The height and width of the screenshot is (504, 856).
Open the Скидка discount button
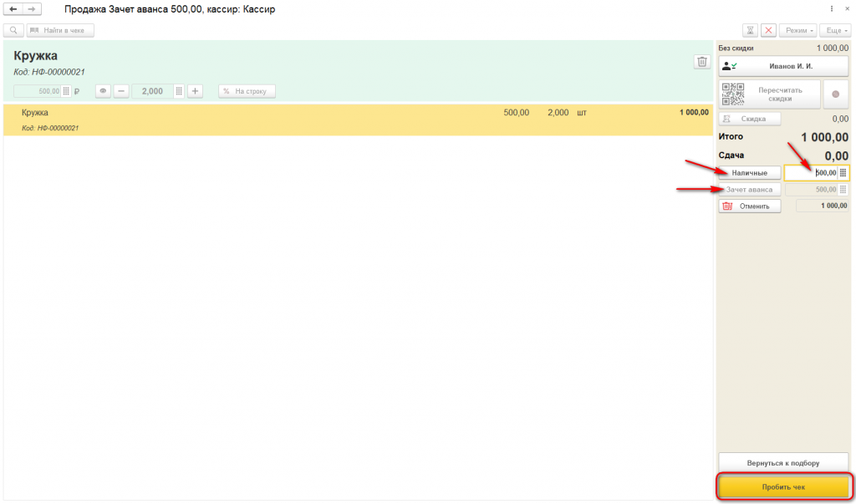pos(750,119)
